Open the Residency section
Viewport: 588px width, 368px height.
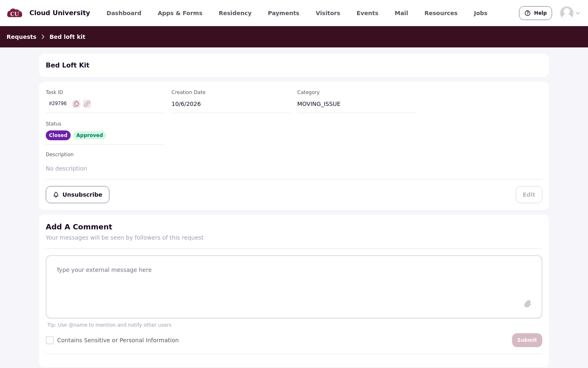click(x=235, y=13)
